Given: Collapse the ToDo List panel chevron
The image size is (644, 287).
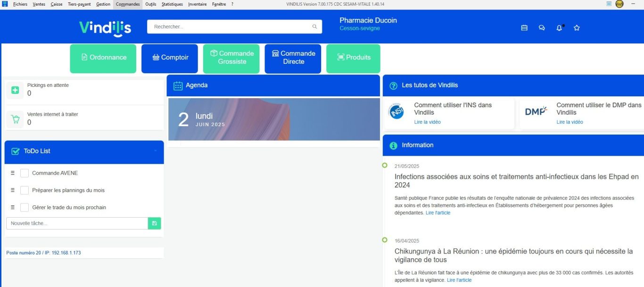Looking at the screenshot, I should click(156, 151).
